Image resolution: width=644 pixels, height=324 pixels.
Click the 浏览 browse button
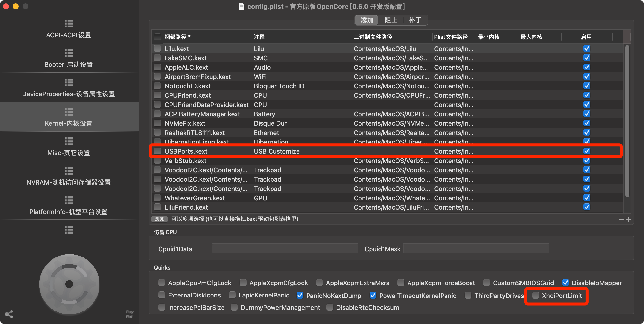159,219
